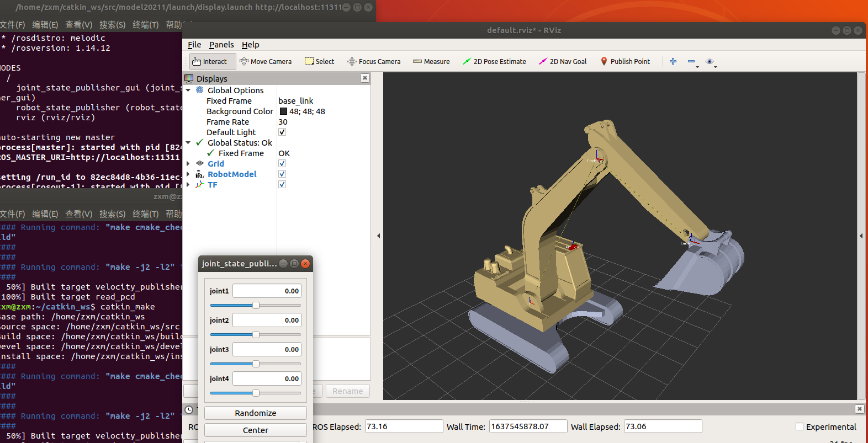Adjust the joint2 slider handle
The width and height of the screenshot is (868, 443).
256,334
